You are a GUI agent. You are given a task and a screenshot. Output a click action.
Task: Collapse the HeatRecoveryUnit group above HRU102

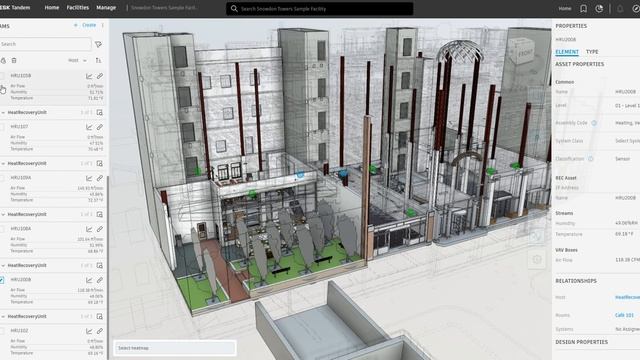click(x=3, y=316)
